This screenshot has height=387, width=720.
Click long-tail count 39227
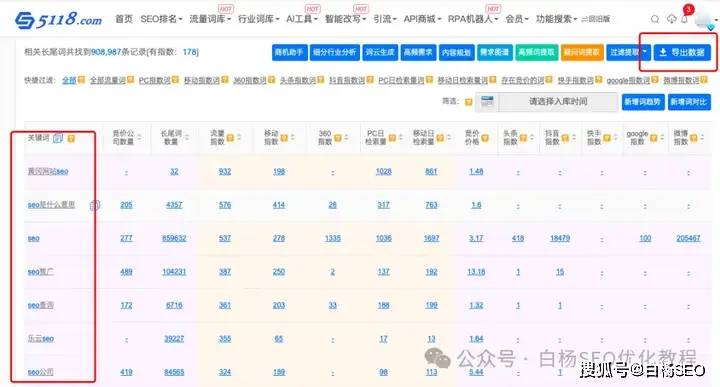click(174, 339)
